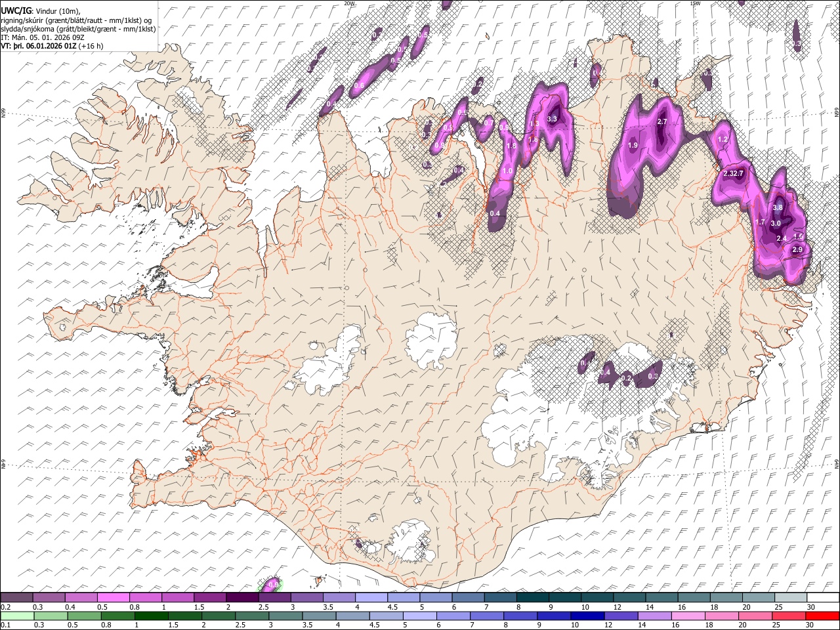Click the dark green swatch labeled 1 in the lower legend row
840x630 pixels.
tap(151, 616)
